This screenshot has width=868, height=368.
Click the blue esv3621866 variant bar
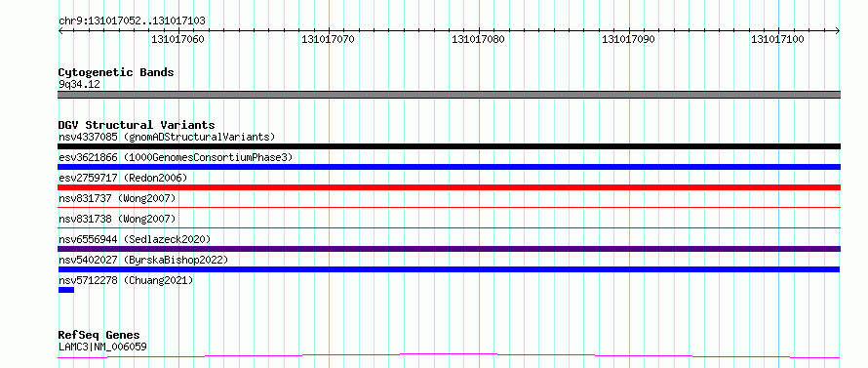449,167
